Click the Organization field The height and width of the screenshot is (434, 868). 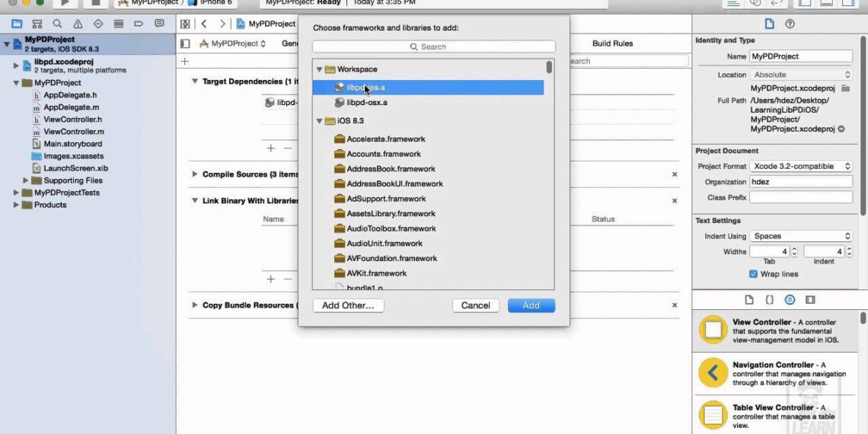tap(801, 181)
